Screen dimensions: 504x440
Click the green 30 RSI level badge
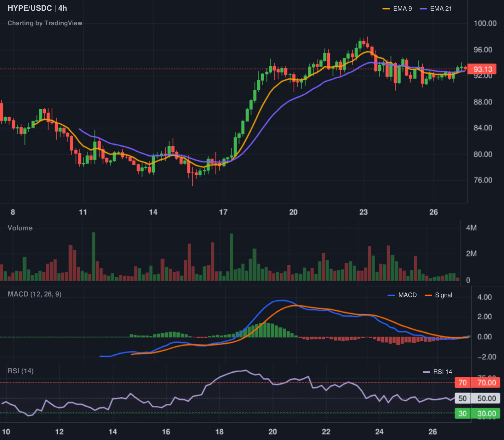point(462,414)
